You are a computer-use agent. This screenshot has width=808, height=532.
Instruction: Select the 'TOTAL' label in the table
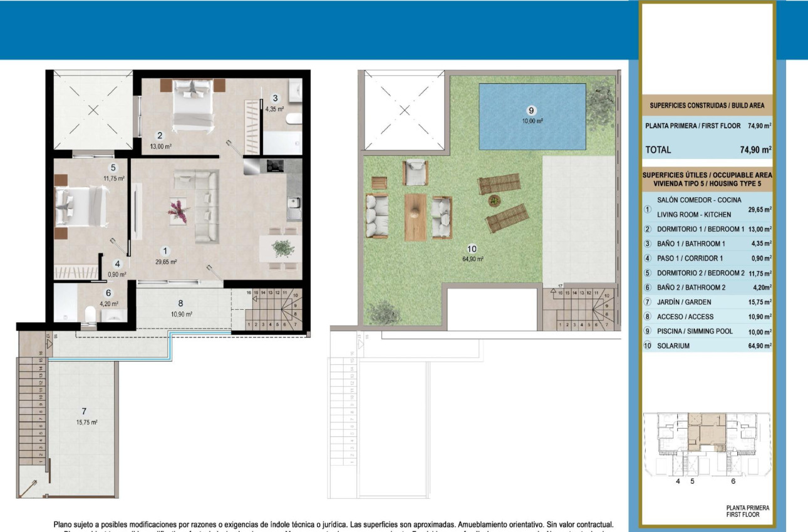658,150
